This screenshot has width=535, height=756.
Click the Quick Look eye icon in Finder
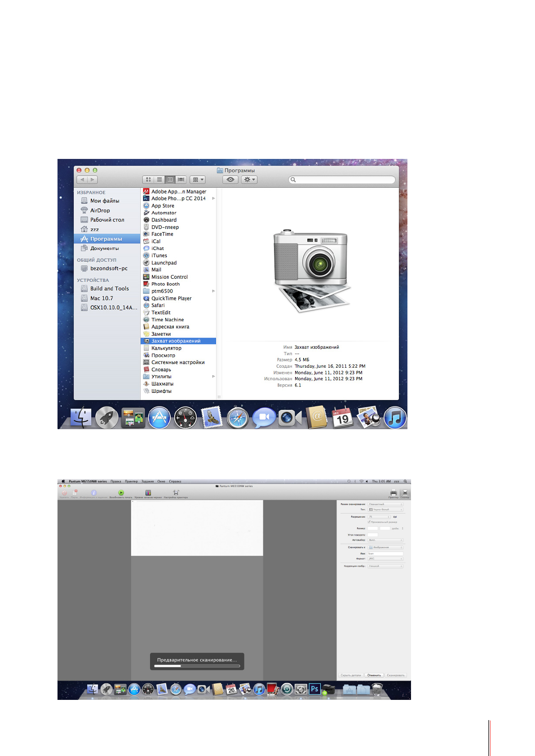click(230, 180)
